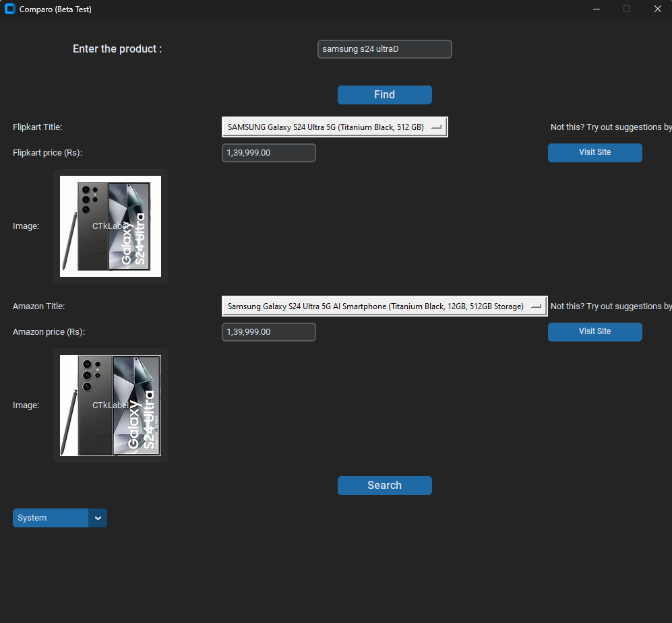Click the Amazon dropdown indicator icon
Viewport: 672px width, 623px height.
pos(536,306)
